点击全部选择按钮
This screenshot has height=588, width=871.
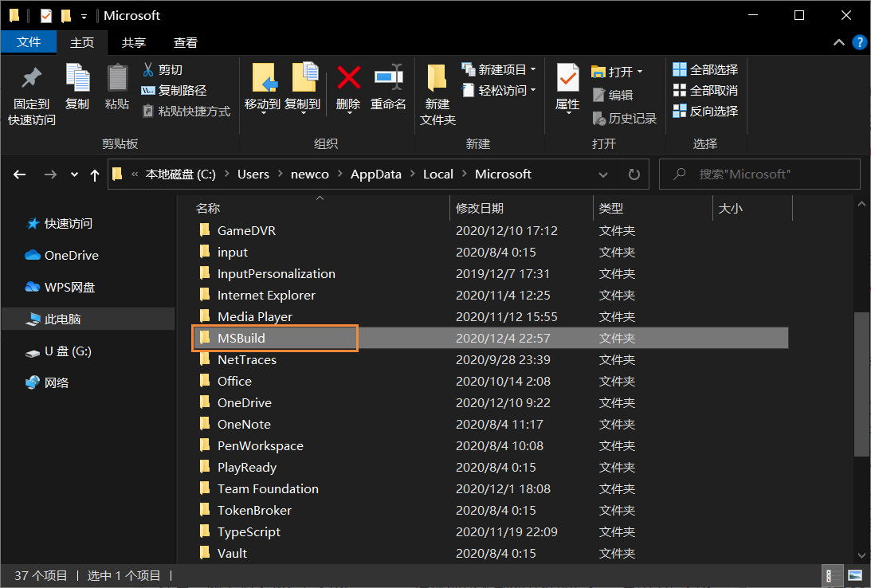click(x=704, y=69)
